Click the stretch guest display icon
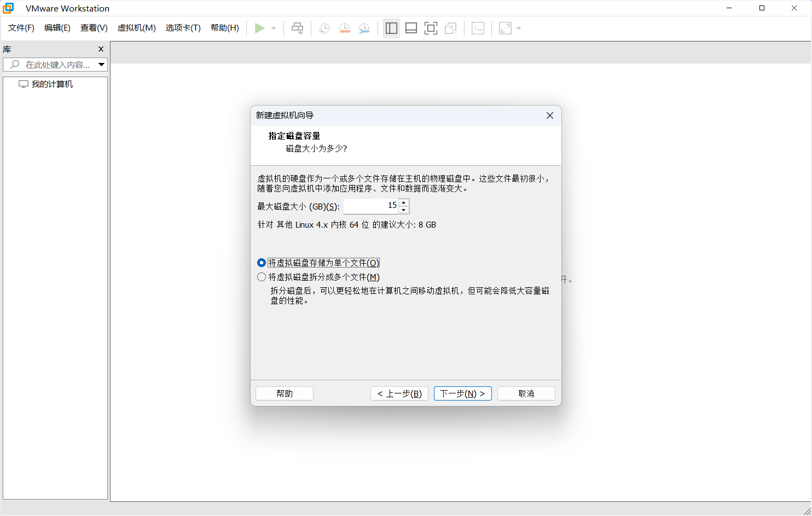 pos(505,28)
